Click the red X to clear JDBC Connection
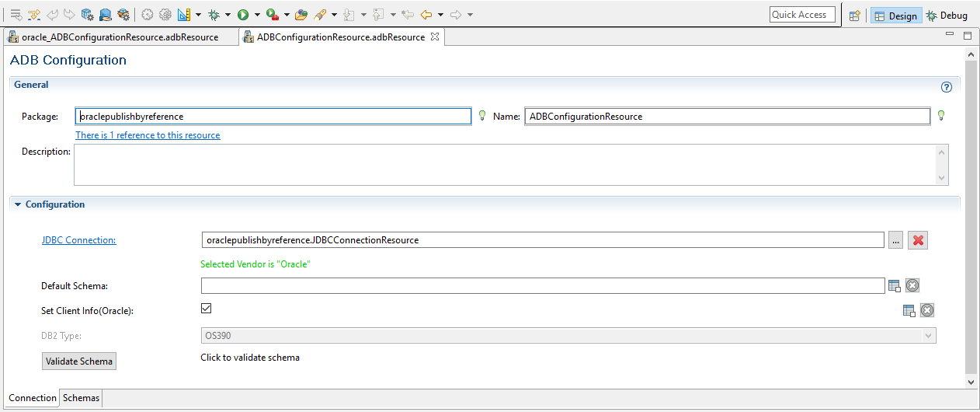This screenshot has width=980, height=412. pyautogui.click(x=918, y=240)
